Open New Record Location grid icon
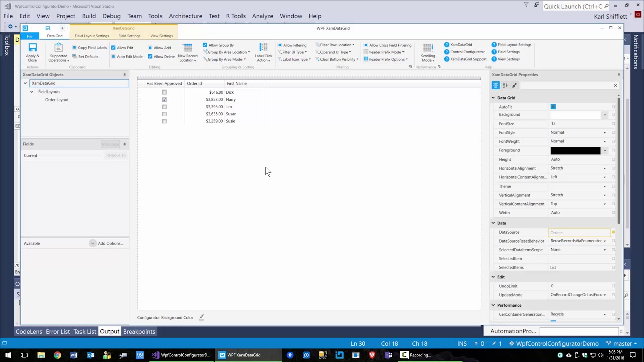644x362 pixels. coord(187,48)
